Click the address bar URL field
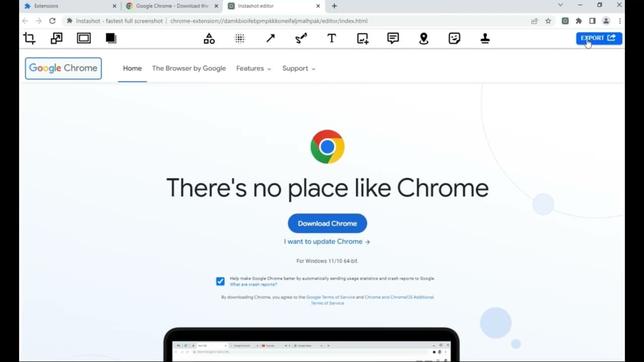Screen dimensions: 644x362 [297, 21]
